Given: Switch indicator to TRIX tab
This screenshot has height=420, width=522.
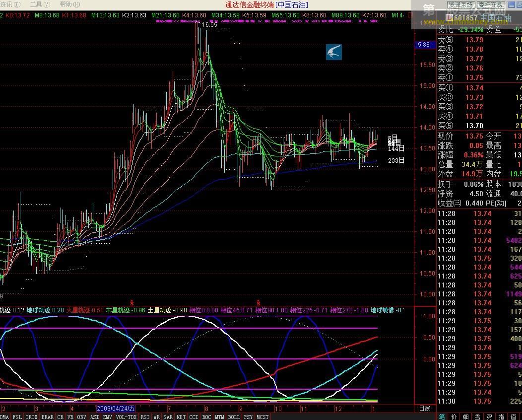Looking at the screenshot, I should point(31,417).
